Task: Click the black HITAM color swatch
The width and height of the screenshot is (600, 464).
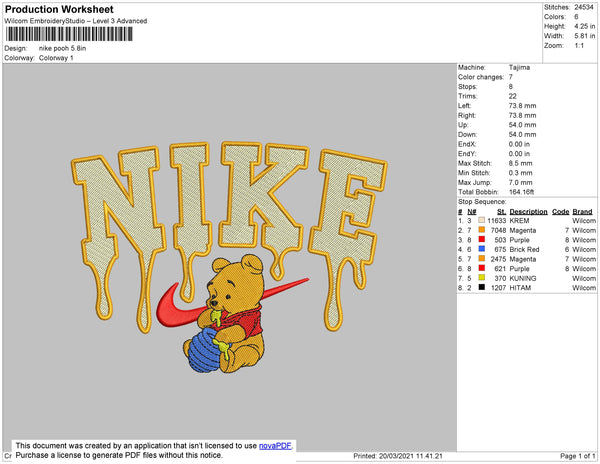Action: pos(480,287)
